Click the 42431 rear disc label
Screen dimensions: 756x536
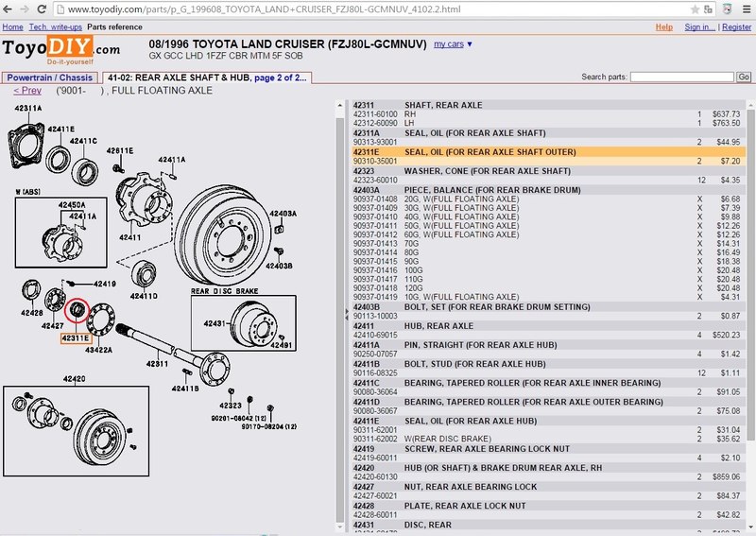(215, 323)
